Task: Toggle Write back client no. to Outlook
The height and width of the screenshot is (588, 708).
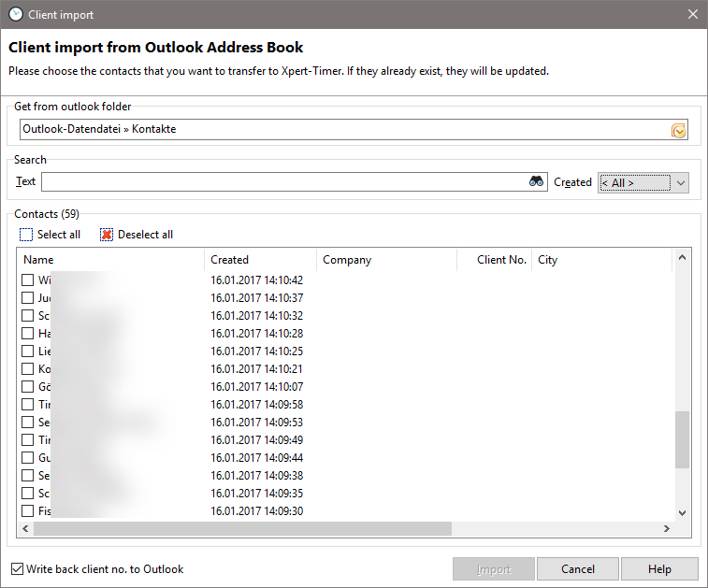Action: point(18,568)
